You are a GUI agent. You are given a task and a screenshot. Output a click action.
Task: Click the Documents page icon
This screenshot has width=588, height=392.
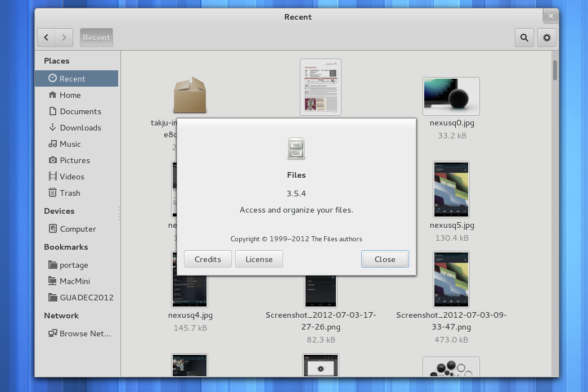pos(53,111)
